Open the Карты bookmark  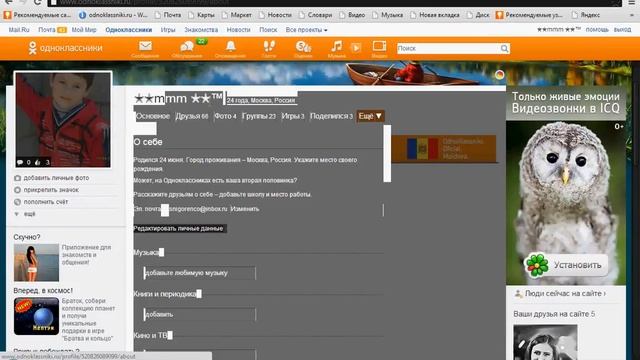point(201,15)
